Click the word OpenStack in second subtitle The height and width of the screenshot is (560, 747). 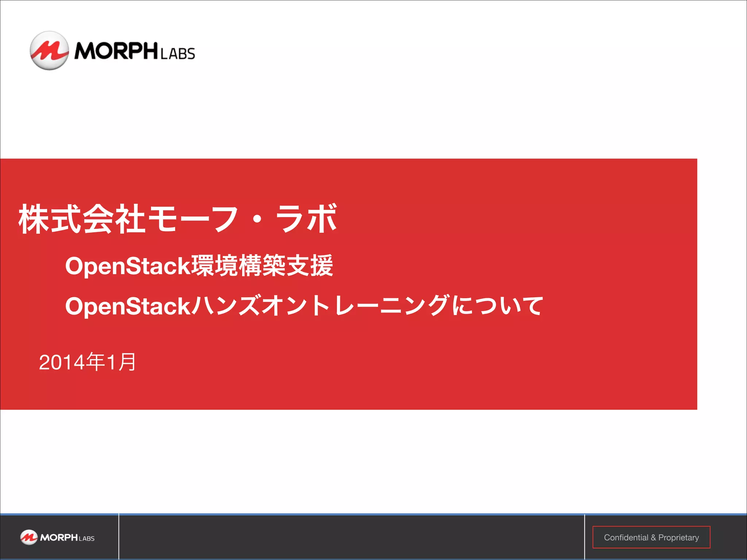coord(128,306)
